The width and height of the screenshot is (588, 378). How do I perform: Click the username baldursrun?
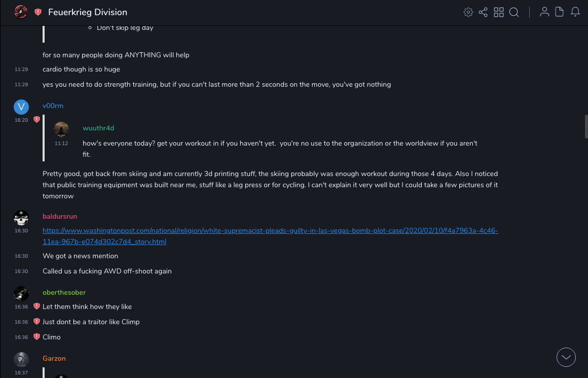tap(60, 217)
